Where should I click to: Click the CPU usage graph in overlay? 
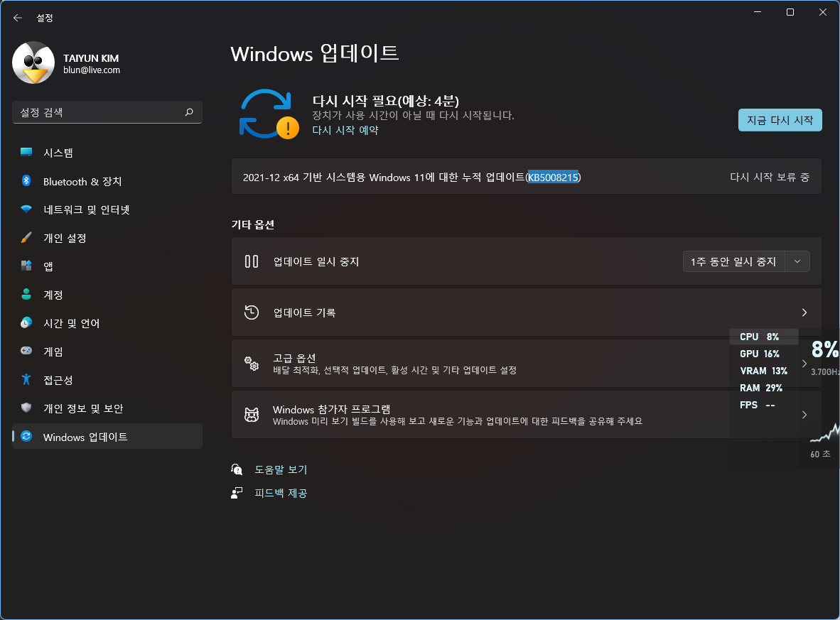tap(824, 433)
